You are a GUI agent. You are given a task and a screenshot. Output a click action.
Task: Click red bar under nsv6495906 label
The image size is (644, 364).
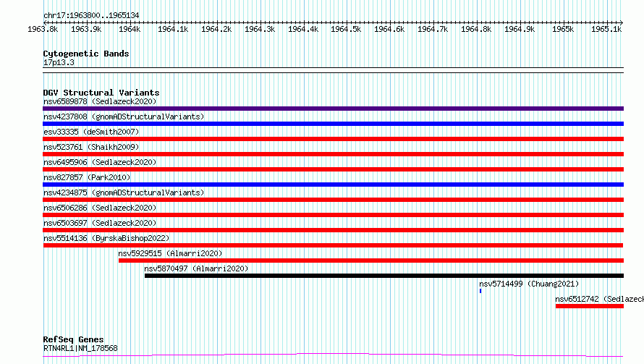[333, 169]
